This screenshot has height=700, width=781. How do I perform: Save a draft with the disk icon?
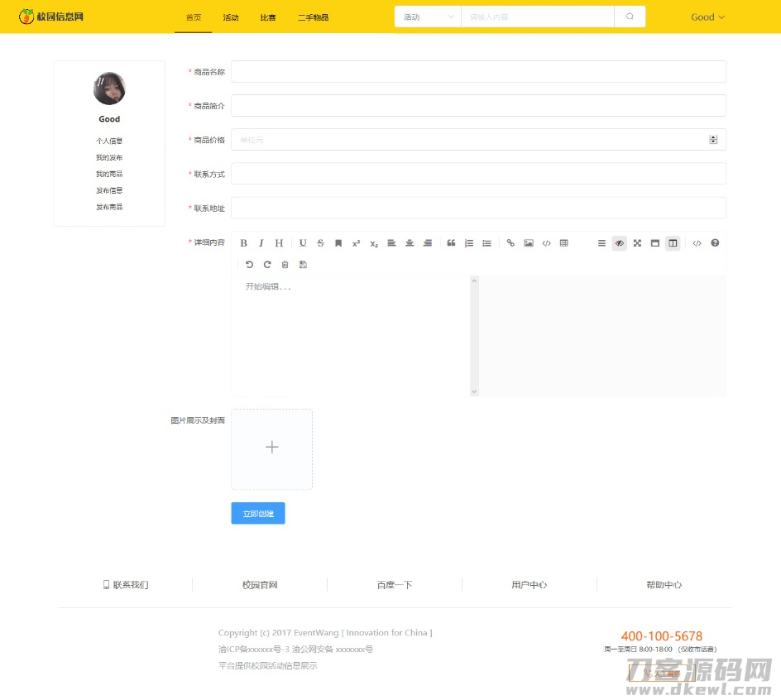coord(303,264)
